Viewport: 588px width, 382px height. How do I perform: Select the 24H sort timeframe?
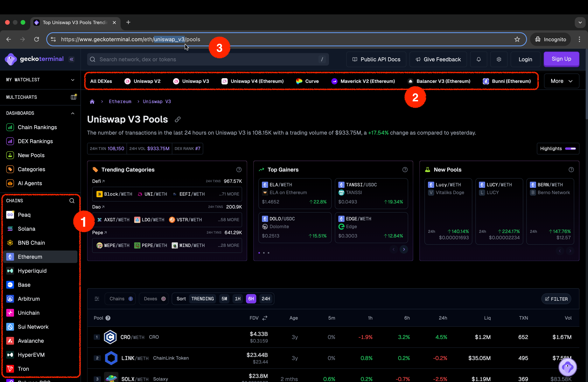[266, 299]
